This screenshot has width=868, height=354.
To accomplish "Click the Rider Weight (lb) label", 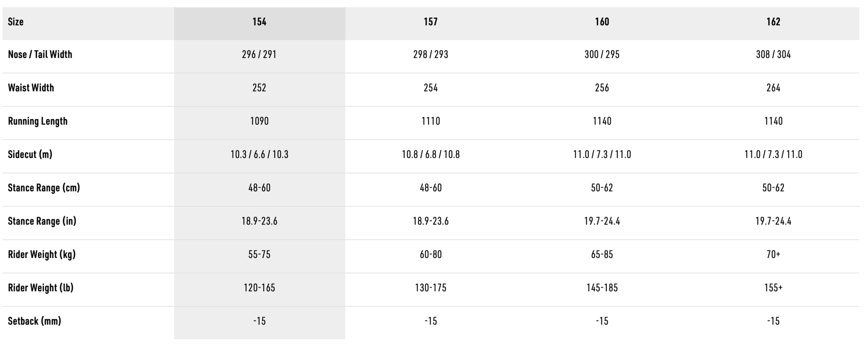I will (41, 288).
